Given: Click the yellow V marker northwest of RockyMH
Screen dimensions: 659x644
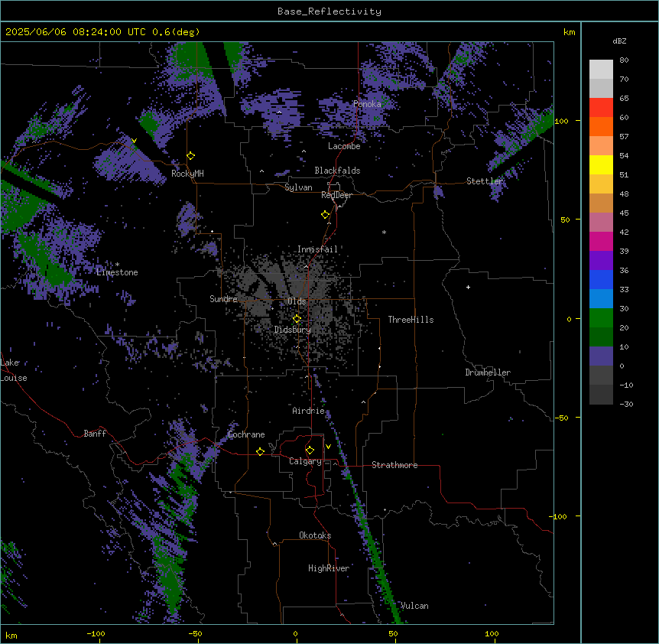Looking at the screenshot, I should pyautogui.click(x=134, y=141).
